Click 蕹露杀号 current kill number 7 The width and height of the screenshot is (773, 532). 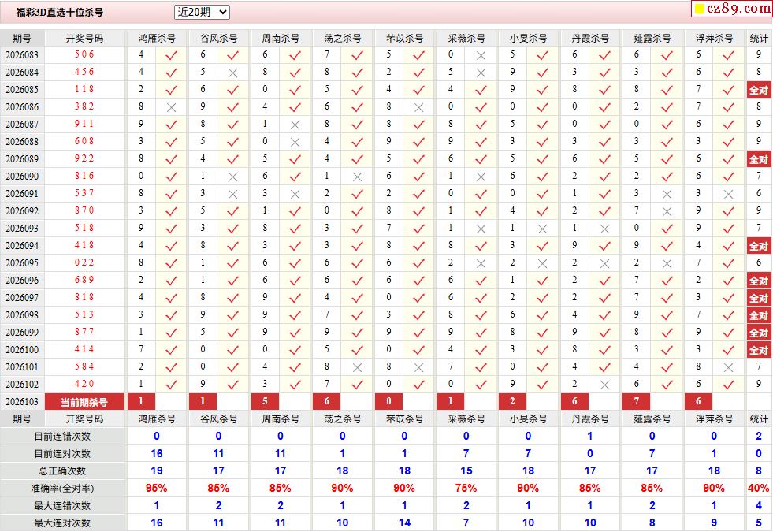[x=637, y=401]
